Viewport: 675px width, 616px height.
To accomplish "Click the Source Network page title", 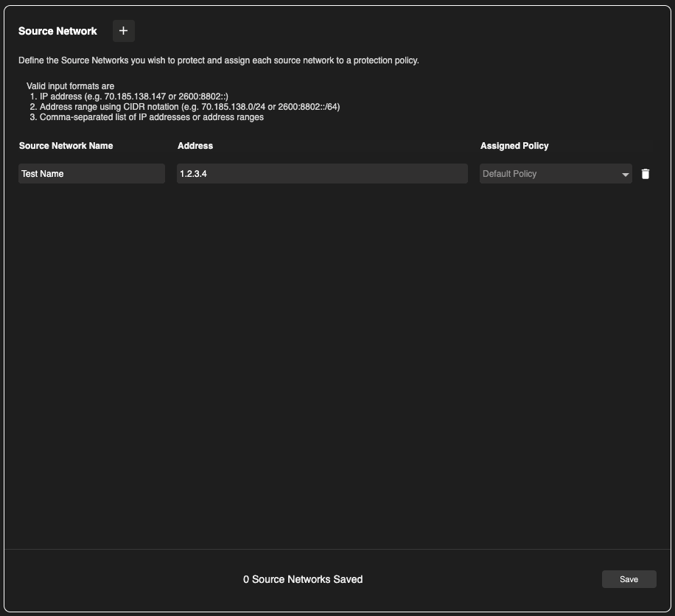I will pos(57,31).
